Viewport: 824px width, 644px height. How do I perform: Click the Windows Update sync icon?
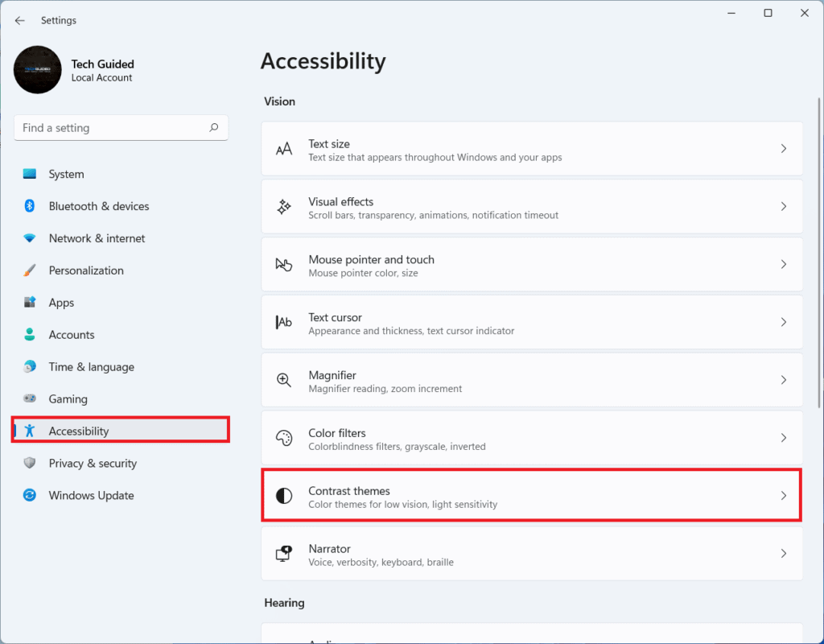click(x=30, y=495)
